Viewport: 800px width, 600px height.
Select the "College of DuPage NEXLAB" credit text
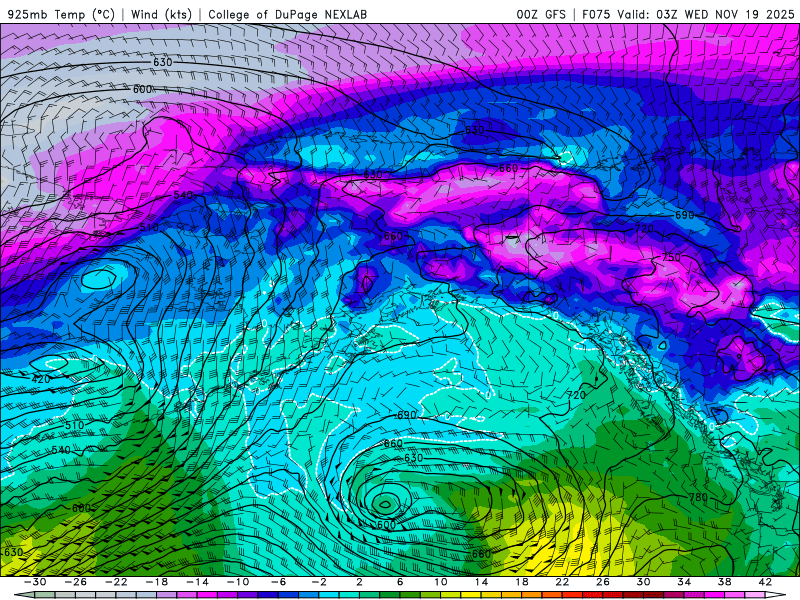(287, 14)
